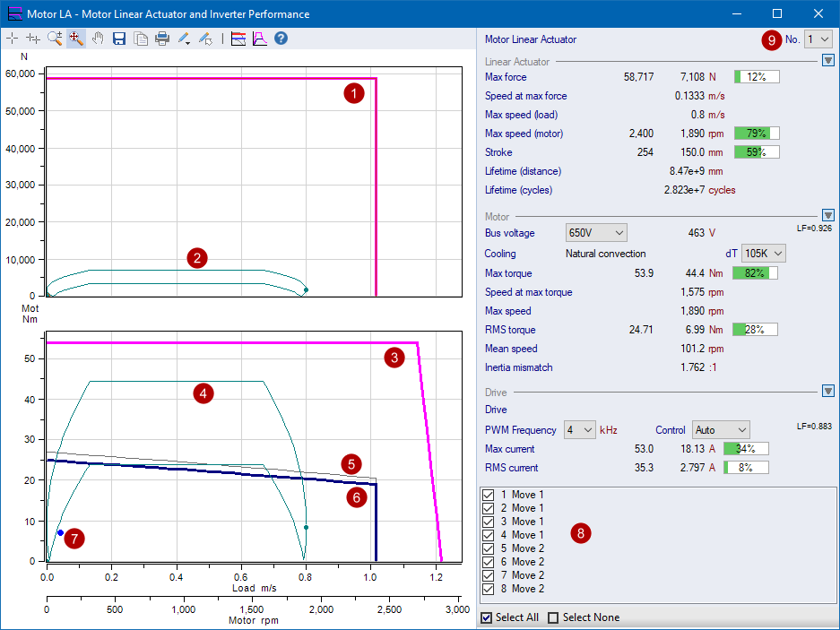The image size is (840, 630).
Task: Collapse the Drive section
Action: pyautogui.click(x=827, y=391)
